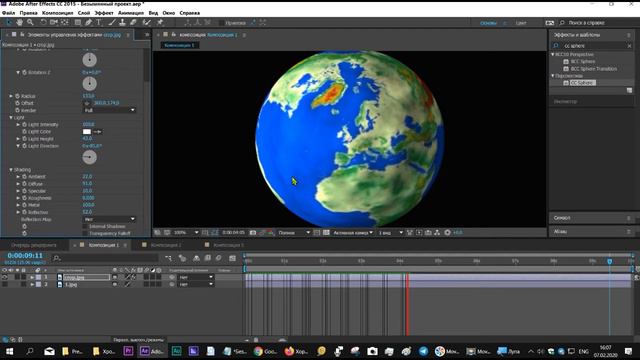This screenshot has height=360, width=640.
Task: Open After Effects from the Windows taskbar
Action: click(x=152, y=351)
